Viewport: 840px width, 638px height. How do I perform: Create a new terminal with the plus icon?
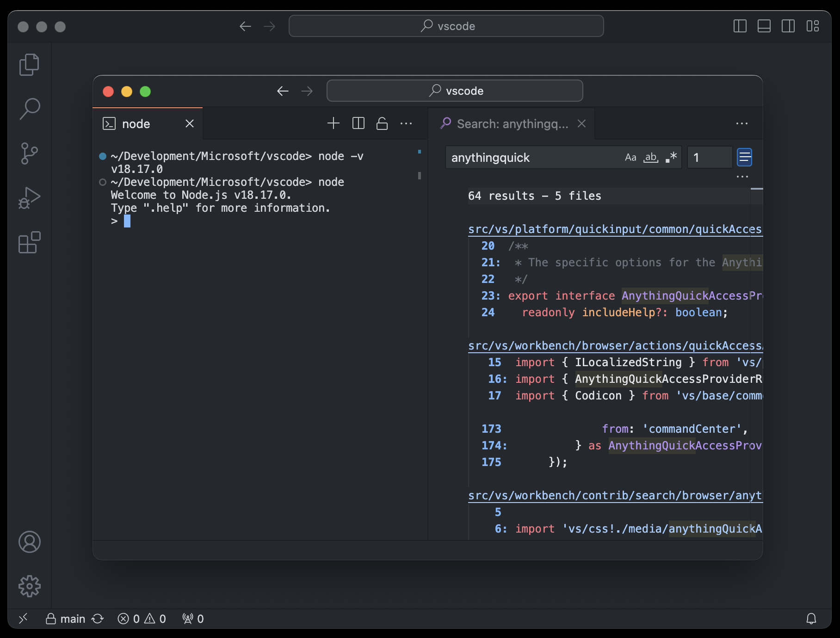[x=333, y=123]
